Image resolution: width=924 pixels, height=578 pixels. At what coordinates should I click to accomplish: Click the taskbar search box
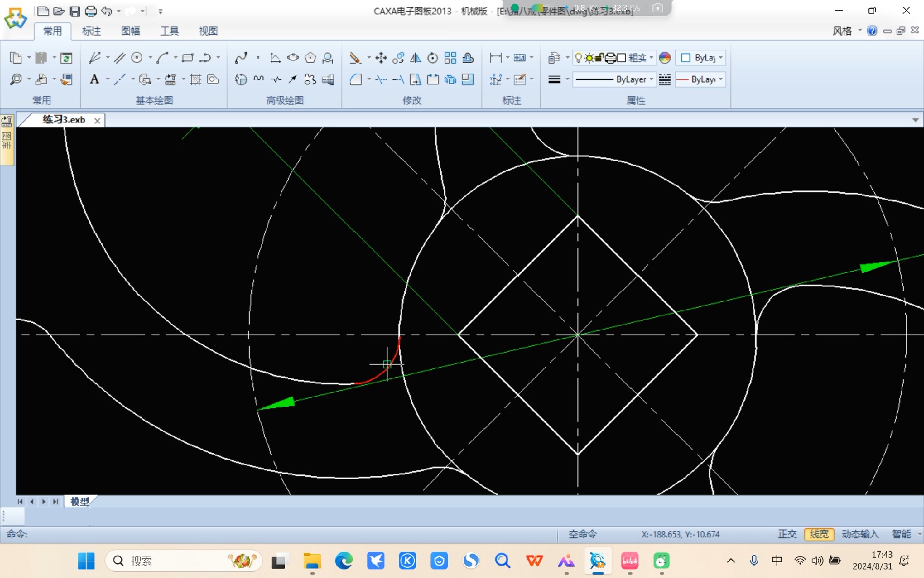tap(183, 561)
